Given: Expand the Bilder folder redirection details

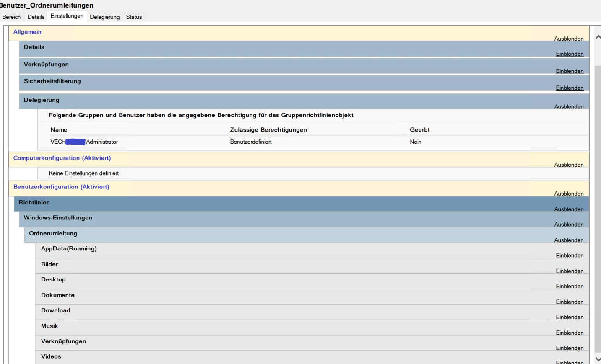Looking at the screenshot, I should coord(570,271).
